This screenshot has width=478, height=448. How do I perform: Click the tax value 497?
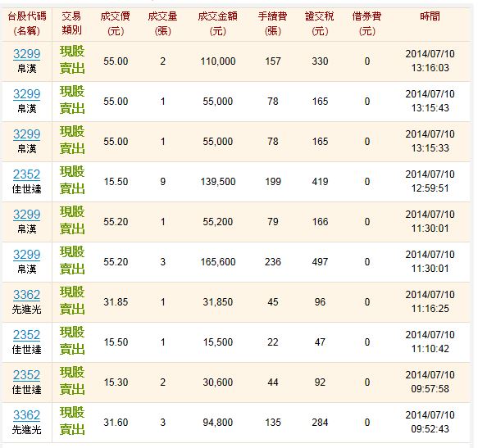(320, 262)
